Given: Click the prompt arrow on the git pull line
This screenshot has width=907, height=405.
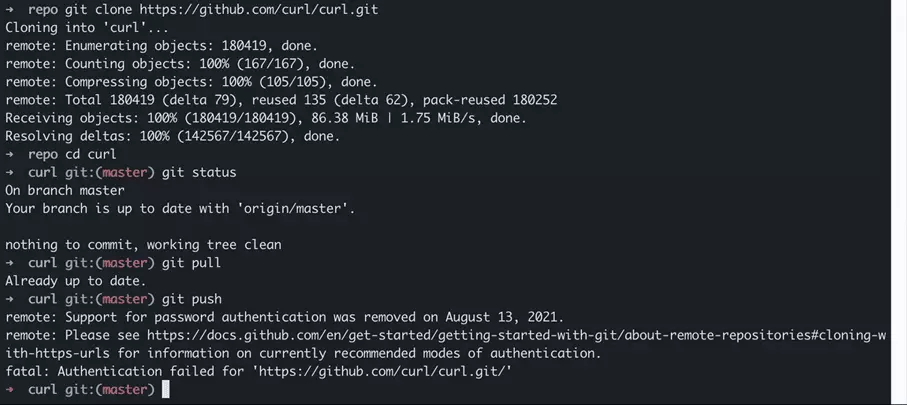Looking at the screenshot, I should click(9, 263).
